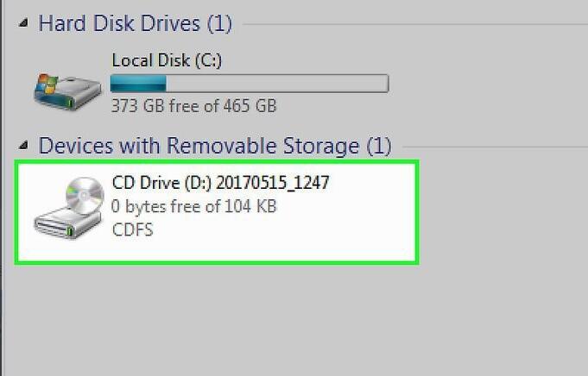Viewport: 588px width, 376px height.
Task: Select the Local Disk (C:) drive icon
Action: click(67, 91)
